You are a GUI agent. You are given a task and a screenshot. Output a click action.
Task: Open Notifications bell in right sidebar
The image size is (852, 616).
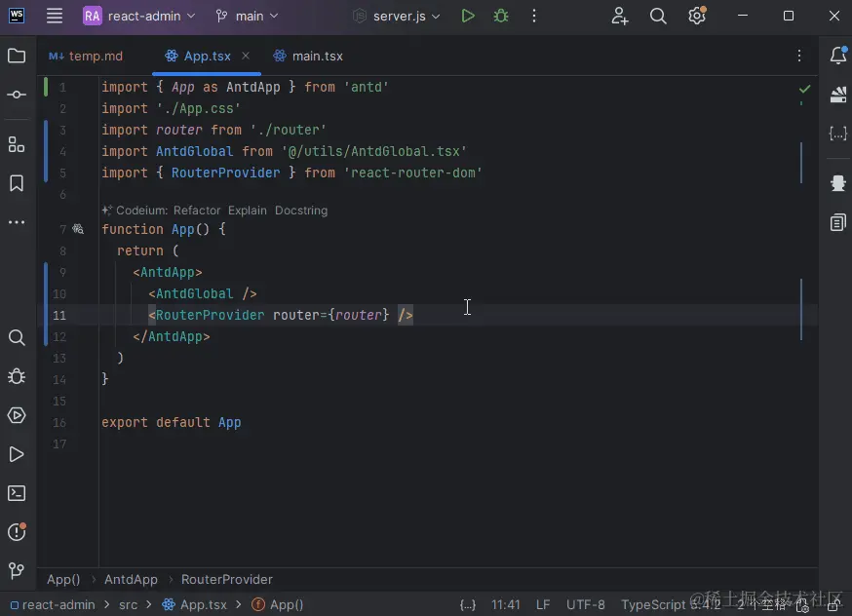pos(838,56)
